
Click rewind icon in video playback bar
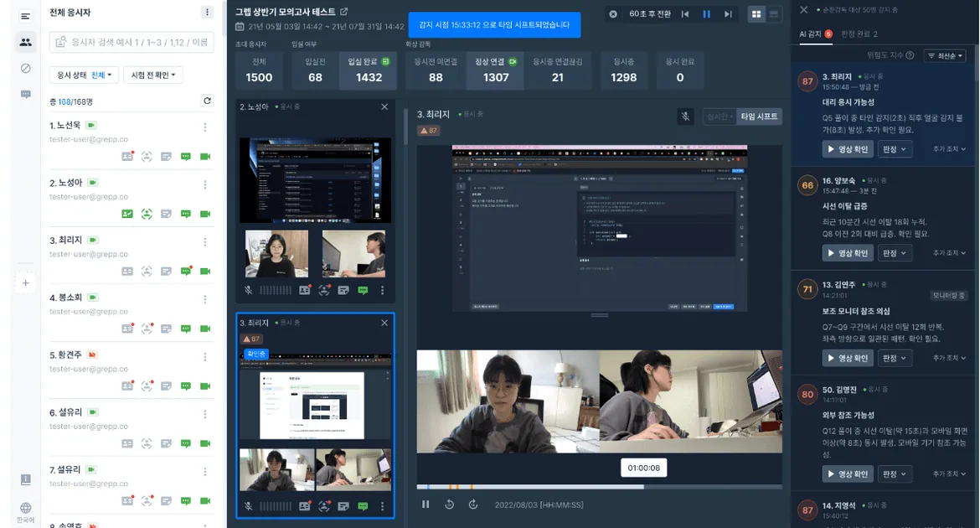(449, 505)
